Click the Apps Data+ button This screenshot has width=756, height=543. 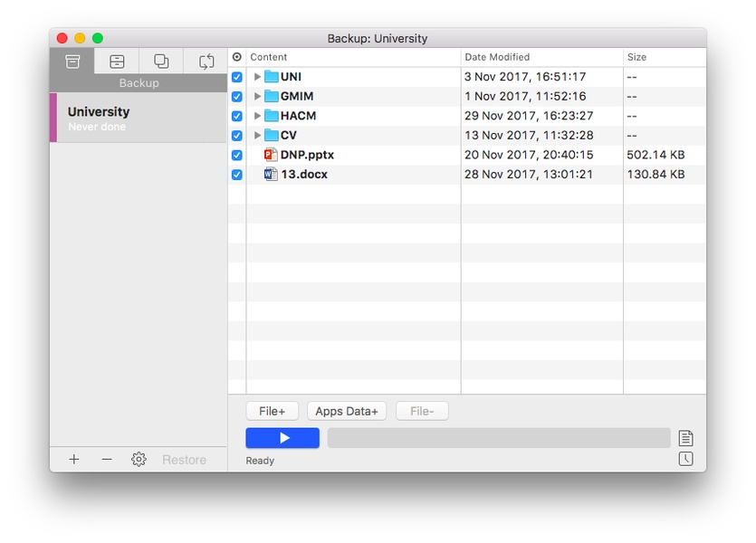[347, 411]
